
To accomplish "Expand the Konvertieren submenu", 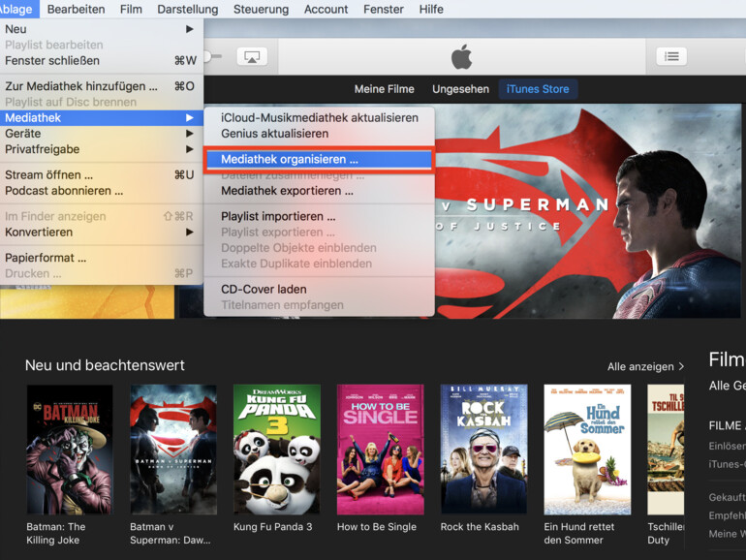I will (x=102, y=232).
